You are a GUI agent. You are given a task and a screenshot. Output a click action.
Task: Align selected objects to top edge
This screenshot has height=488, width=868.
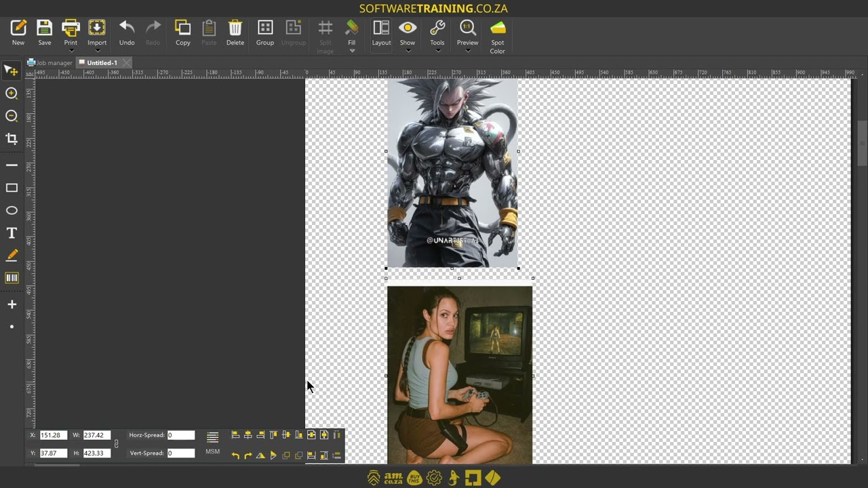tap(273, 435)
